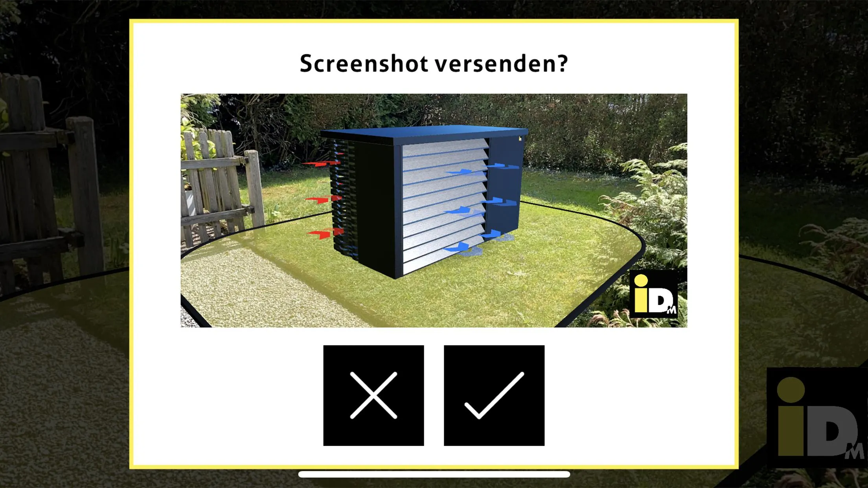The width and height of the screenshot is (868, 488).
Task: Dismiss screenshot with X button
Action: 373,396
